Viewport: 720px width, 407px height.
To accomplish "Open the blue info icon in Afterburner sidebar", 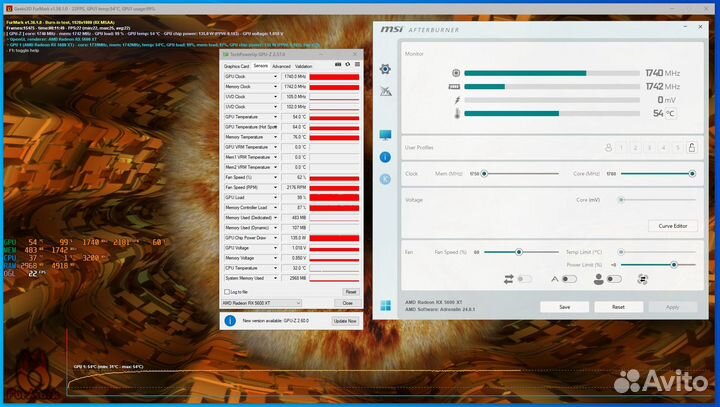I will (x=386, y=157).
